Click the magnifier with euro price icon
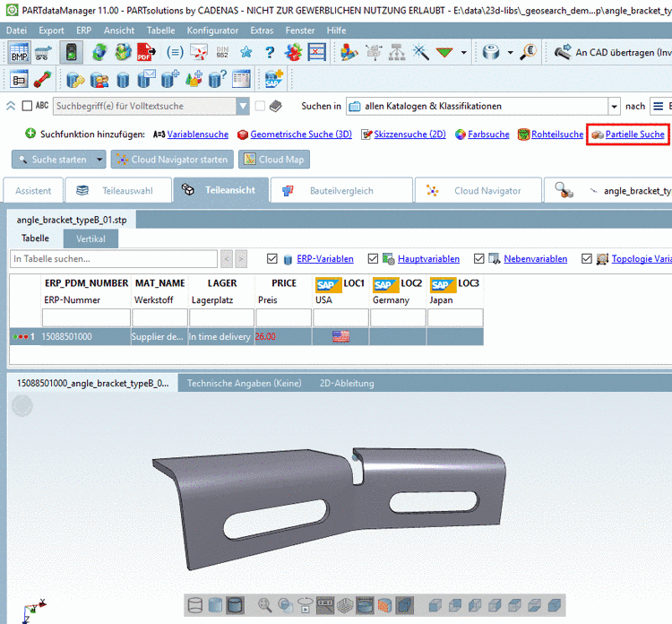 click(x=529, y=52)
